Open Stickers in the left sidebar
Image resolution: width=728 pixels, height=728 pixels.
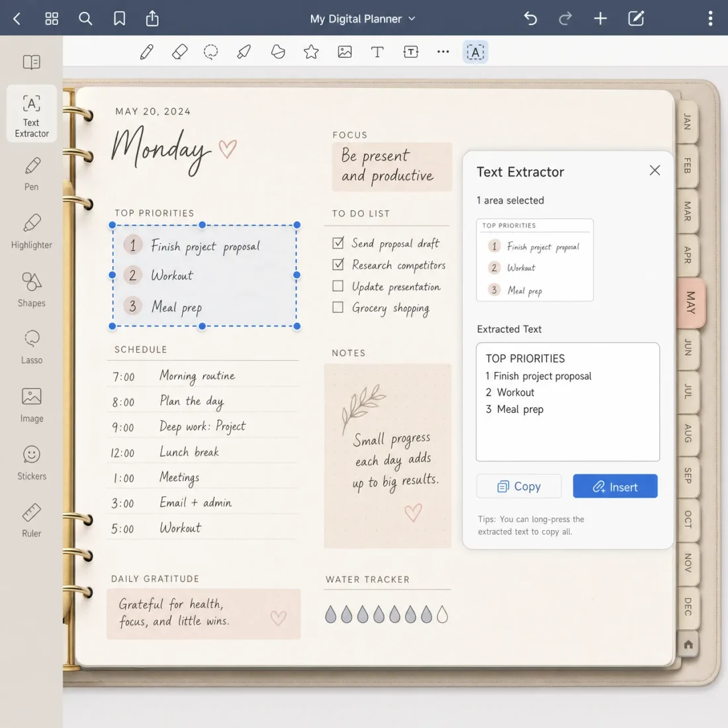click(32, 463)
